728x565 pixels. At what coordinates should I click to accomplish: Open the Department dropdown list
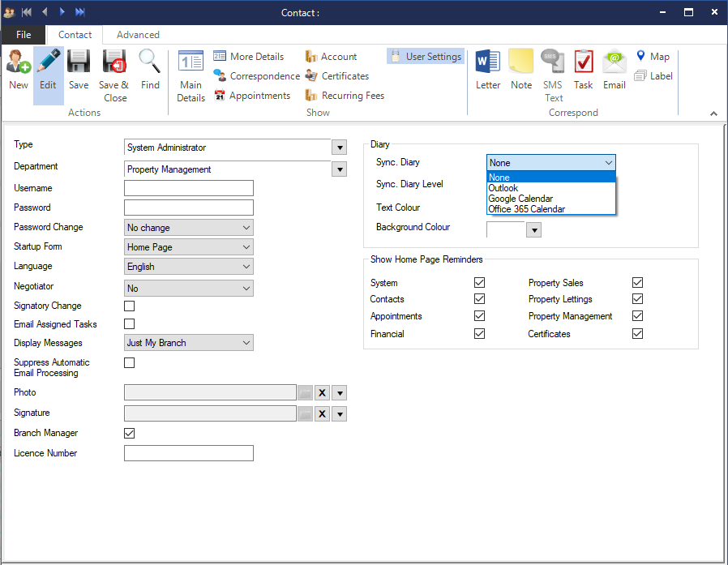[339, 169]
